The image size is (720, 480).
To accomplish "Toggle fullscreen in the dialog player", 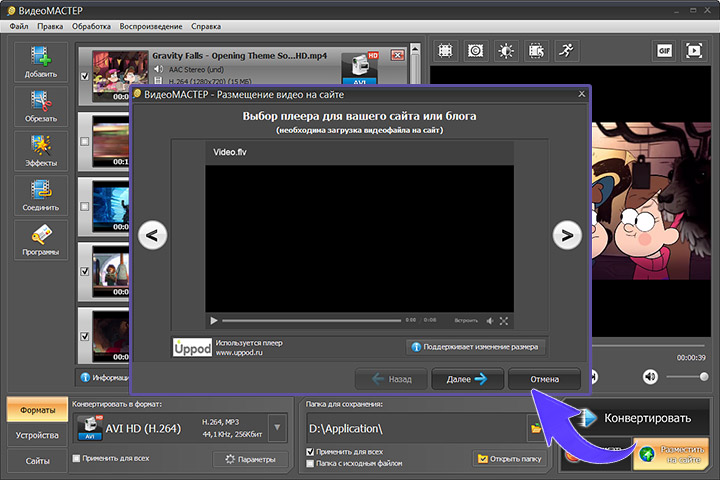I will click(504, 321).
